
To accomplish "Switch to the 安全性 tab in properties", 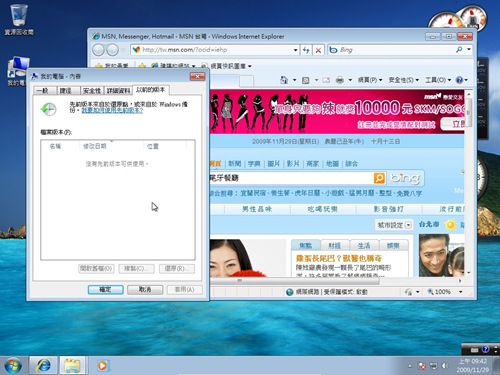I will [x=92, y=90].
